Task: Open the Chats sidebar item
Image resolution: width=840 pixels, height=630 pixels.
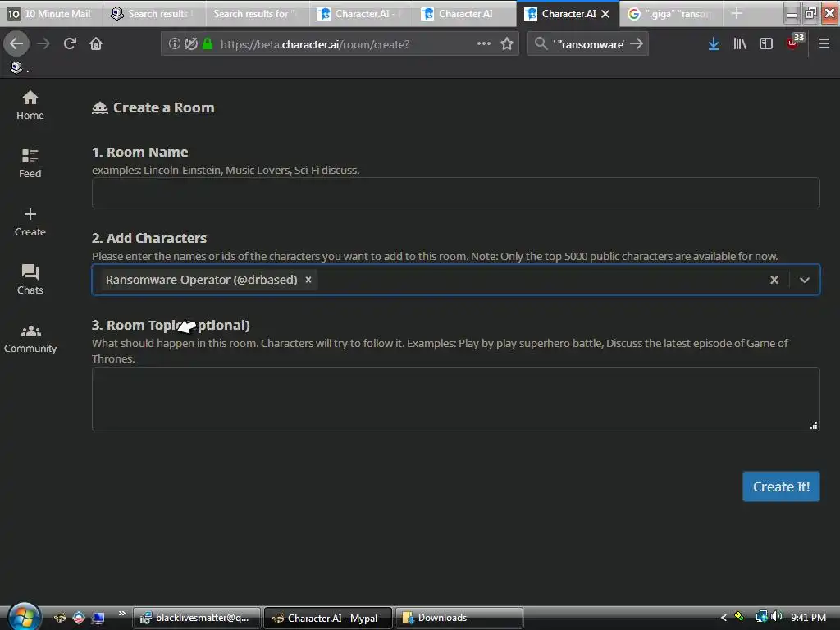Action: click(30, 280)
